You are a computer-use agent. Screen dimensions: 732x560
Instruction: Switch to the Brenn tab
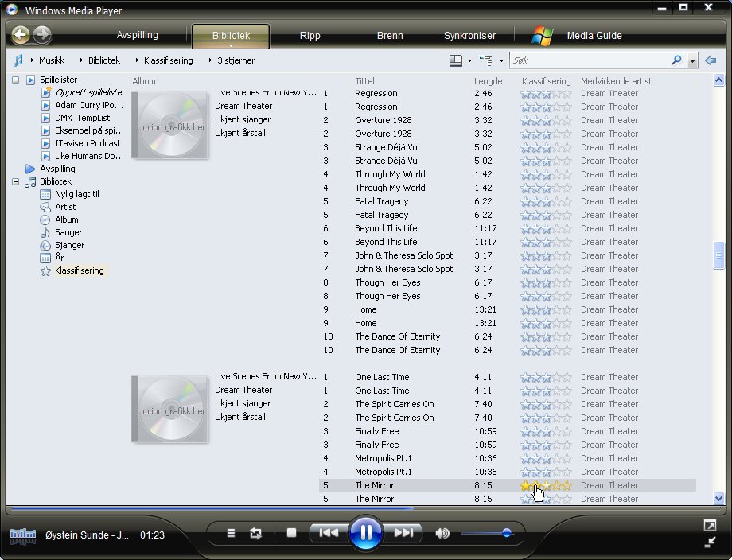pyautogui.click(x=390, y=36)
